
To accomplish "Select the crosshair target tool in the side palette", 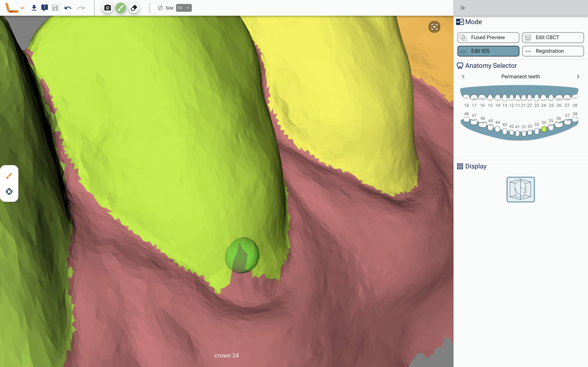I will 9,192.
